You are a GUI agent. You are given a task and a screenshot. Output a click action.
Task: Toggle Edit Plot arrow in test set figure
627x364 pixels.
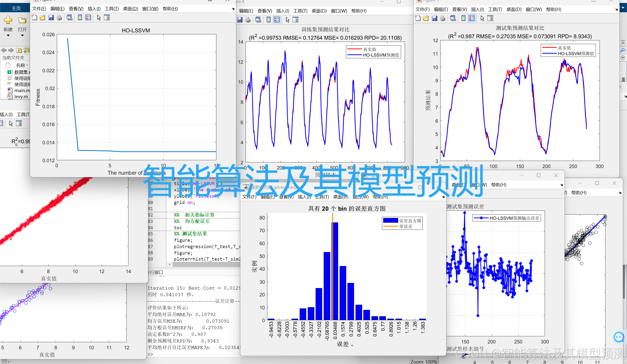(x=482, y=18)
